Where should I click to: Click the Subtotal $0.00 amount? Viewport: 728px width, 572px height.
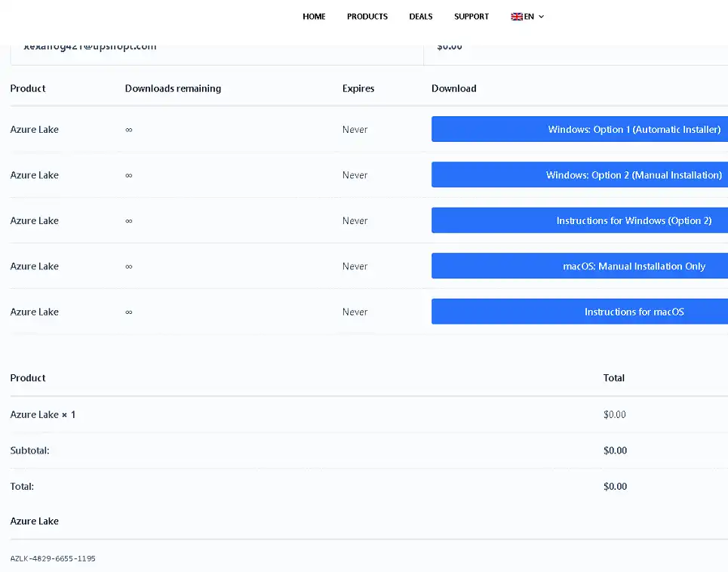(615, 451)
